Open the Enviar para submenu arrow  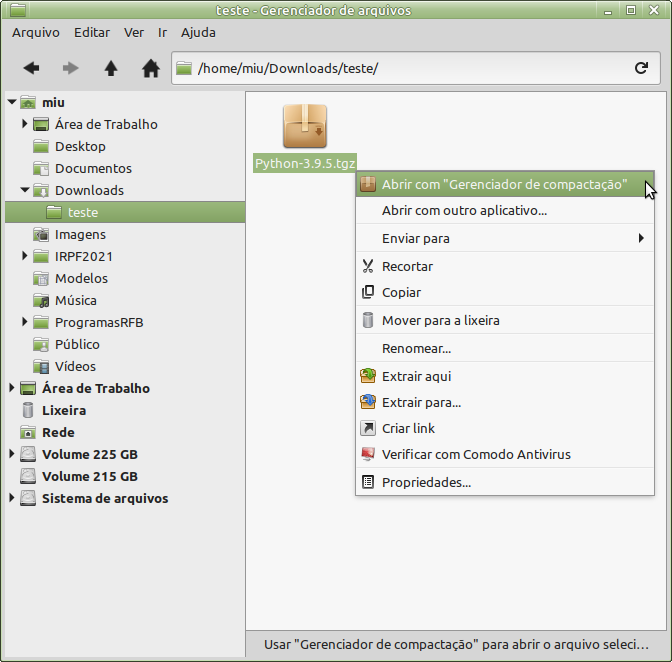point(641,238)
